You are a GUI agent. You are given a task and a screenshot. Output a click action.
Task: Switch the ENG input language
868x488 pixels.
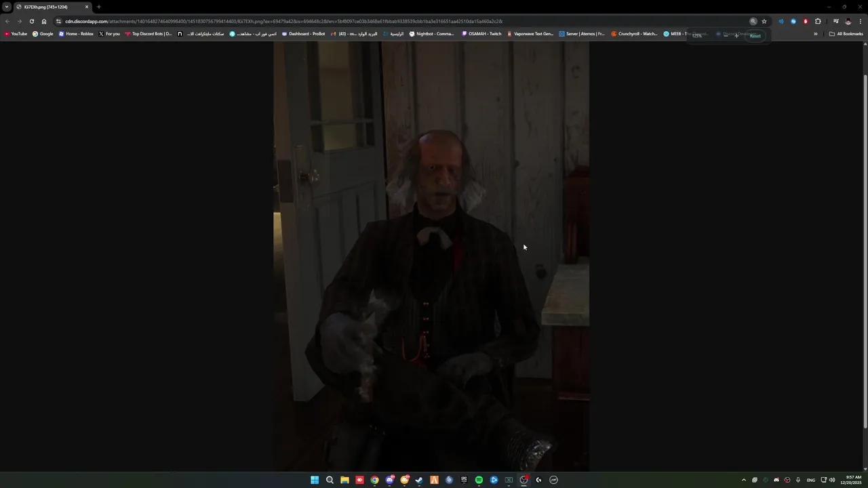[x=811, y=480]
